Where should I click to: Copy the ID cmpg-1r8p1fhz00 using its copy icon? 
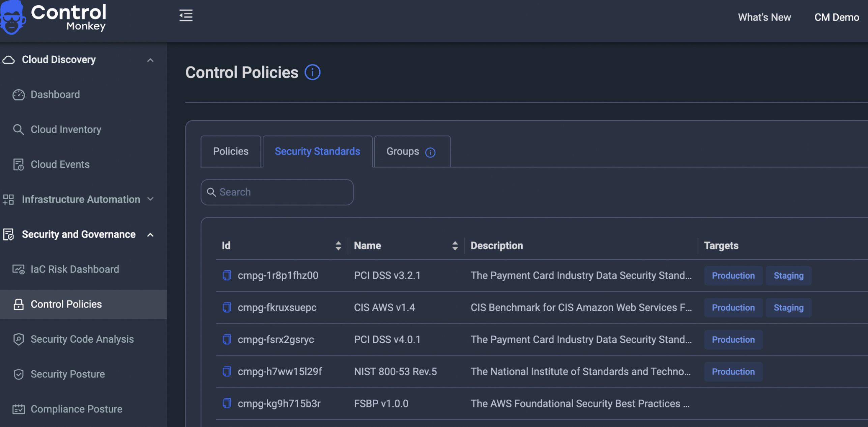point(227,275)
